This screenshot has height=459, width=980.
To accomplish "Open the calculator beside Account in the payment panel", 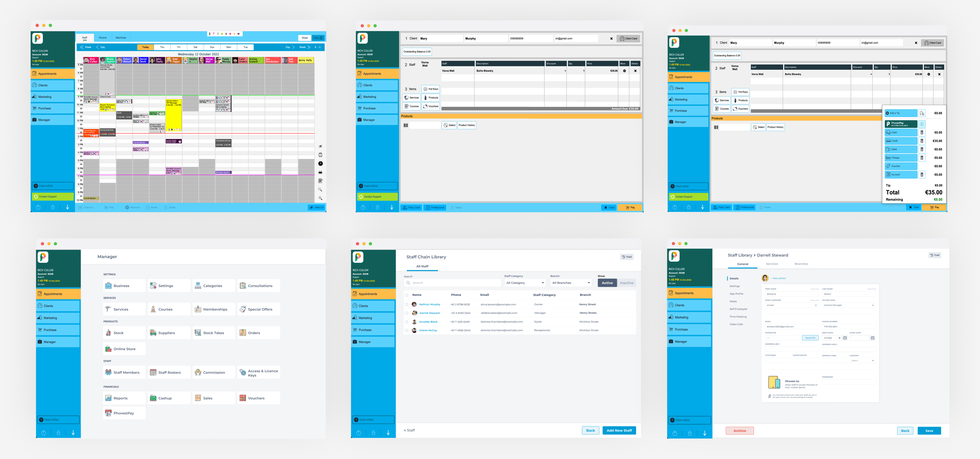I will coord(922,174).
